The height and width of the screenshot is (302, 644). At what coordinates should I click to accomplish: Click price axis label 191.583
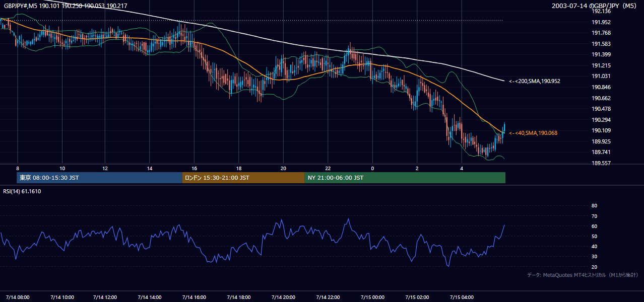601,44
